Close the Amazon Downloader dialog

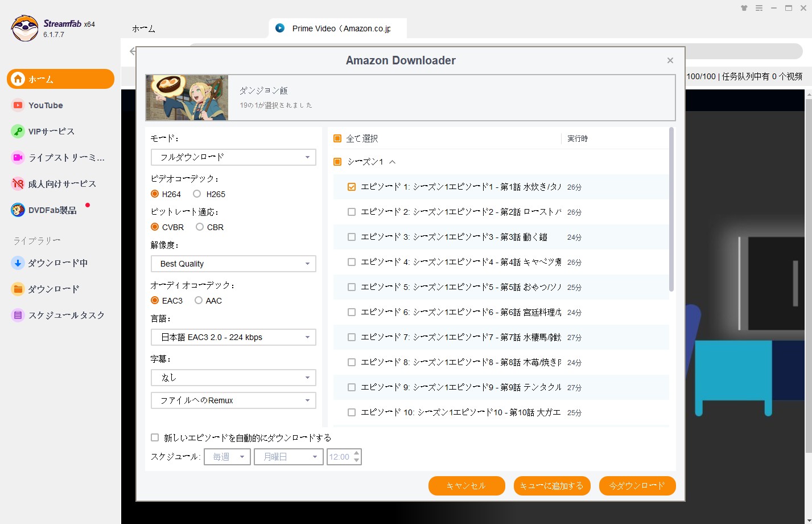click(670, 60)
